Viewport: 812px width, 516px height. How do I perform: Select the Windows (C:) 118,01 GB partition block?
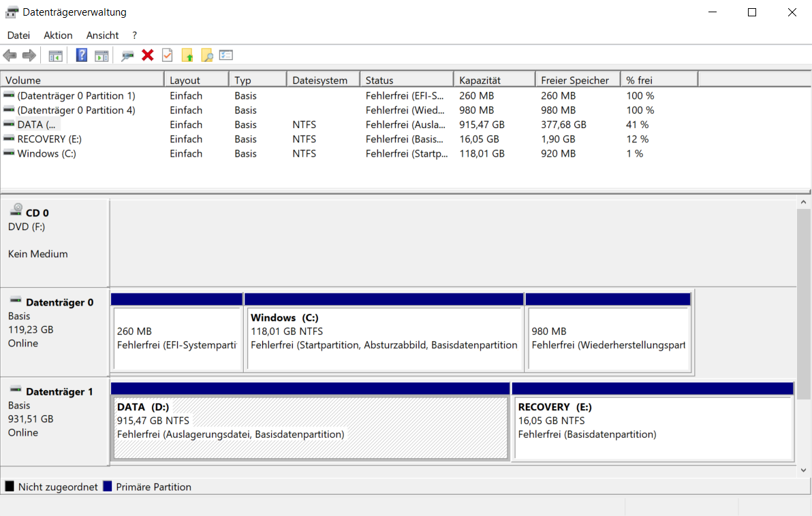click(384, 333)
